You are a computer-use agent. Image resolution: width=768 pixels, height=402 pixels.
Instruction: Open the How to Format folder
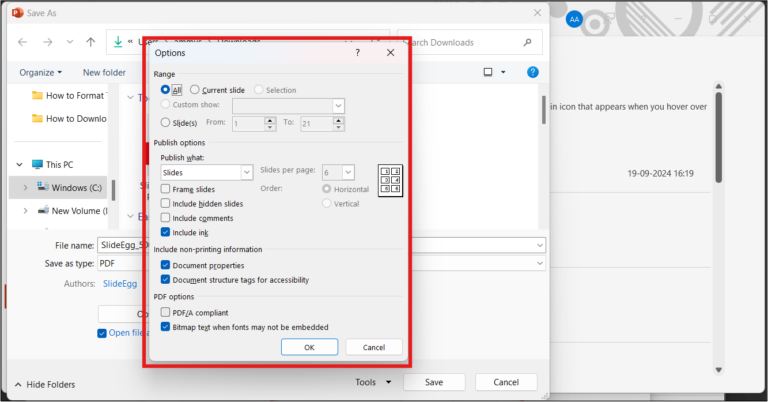pyautogui.click(x=69, y=95)
